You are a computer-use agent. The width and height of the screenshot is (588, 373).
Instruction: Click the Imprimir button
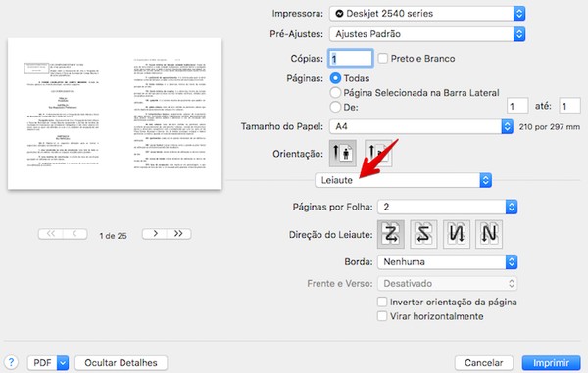551,363
